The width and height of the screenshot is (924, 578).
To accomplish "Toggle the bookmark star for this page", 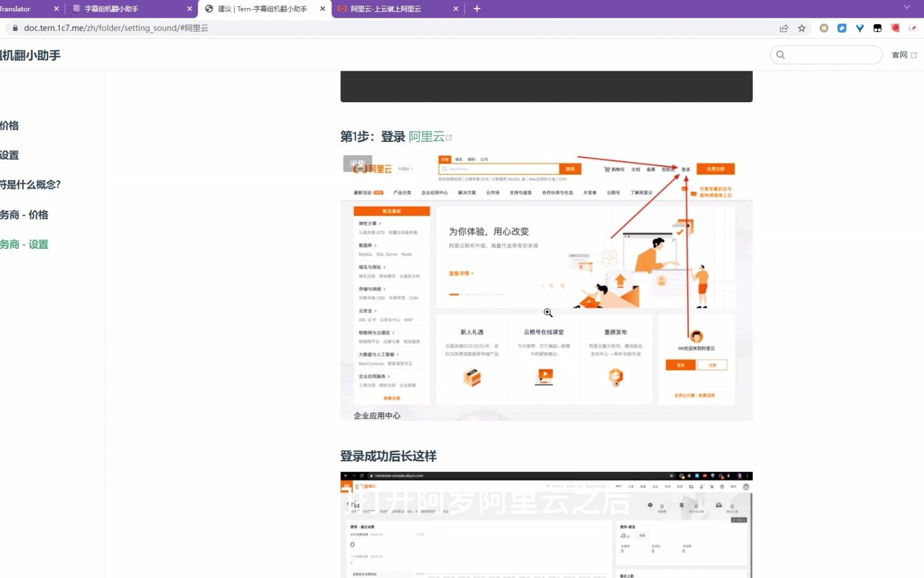I will [802, 28].
